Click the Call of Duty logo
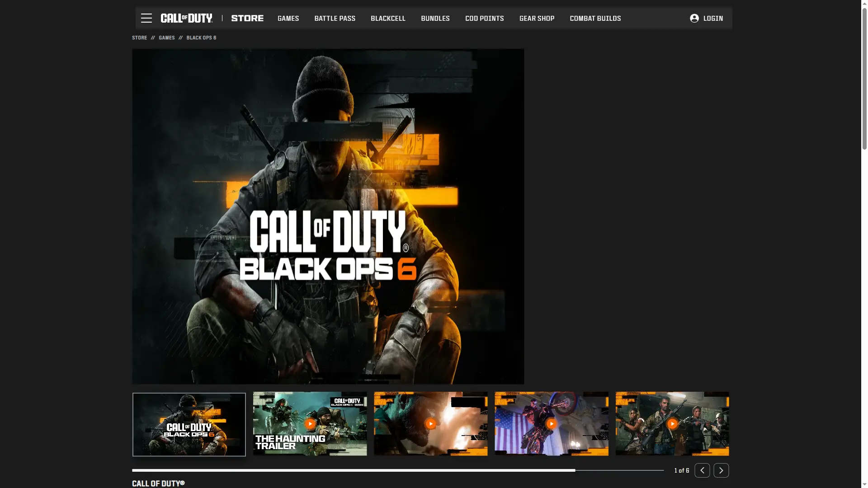Screen dimensions: 868x488 point(186,18)
